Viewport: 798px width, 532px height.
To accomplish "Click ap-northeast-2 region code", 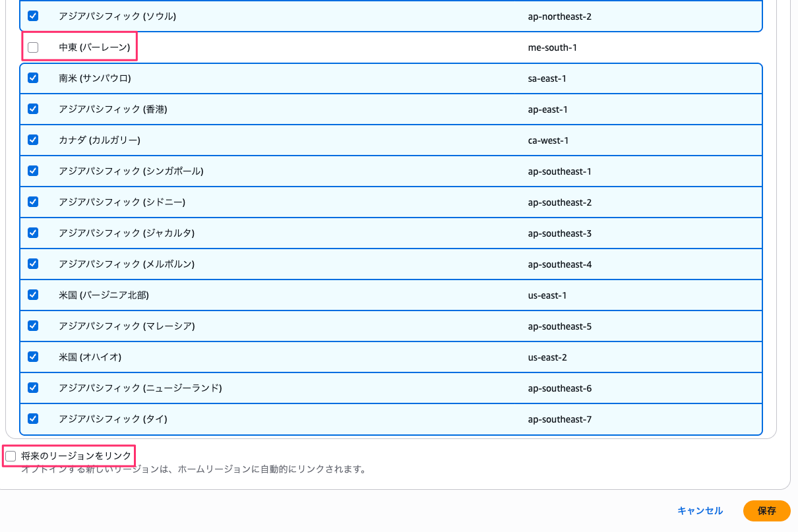I will pos(560,16).
